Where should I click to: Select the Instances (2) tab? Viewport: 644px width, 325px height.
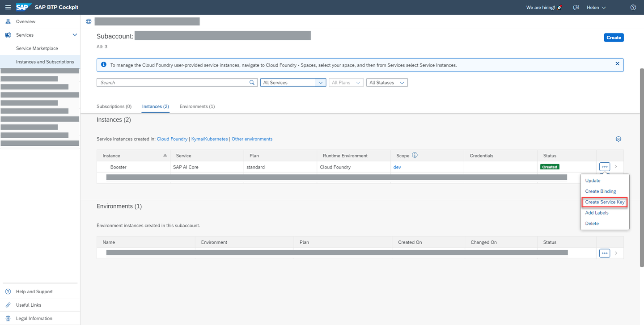click(156, 106)
